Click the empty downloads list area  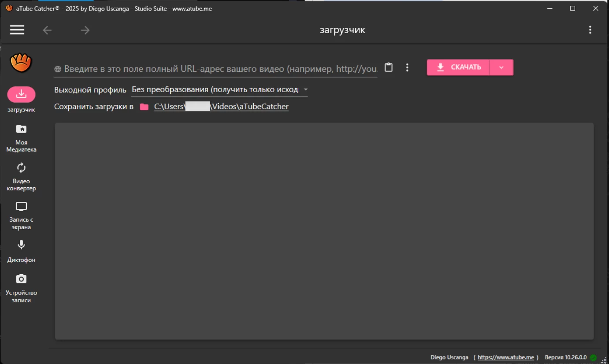[x=324, y=231]
